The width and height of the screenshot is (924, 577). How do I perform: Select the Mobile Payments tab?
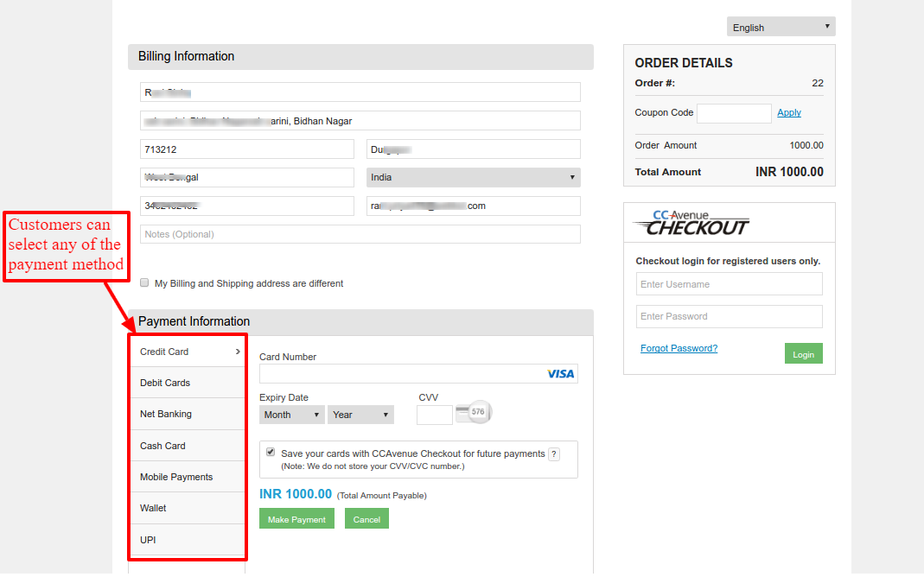coord(188,477)
